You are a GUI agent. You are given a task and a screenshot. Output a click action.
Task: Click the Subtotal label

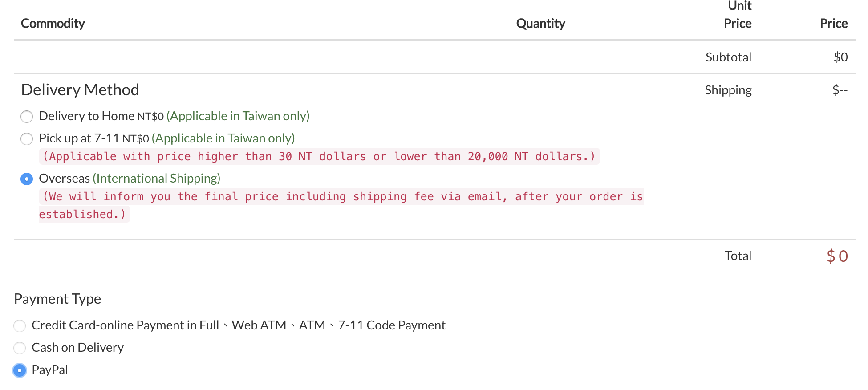pos(728,57)
